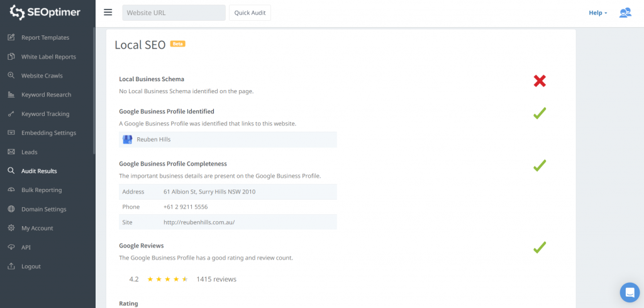
Task: Click the Keyword Research chart icon
Action: (x=11, y=95)
